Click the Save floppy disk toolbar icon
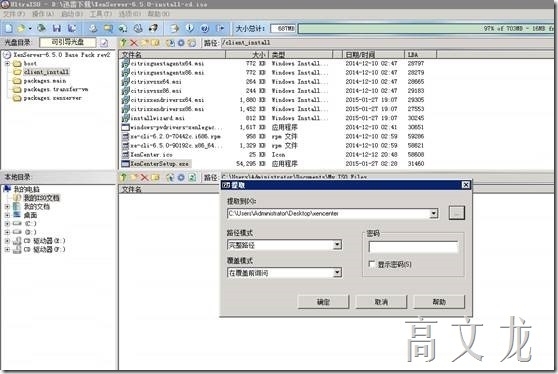Viewport: 558px width, 374px height. coord(57,28)
